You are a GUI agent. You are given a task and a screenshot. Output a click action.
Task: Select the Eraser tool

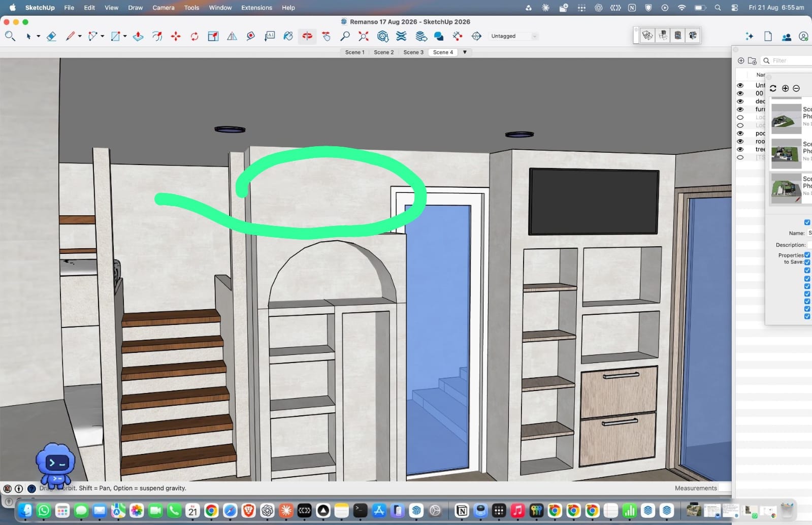point(51,36)
